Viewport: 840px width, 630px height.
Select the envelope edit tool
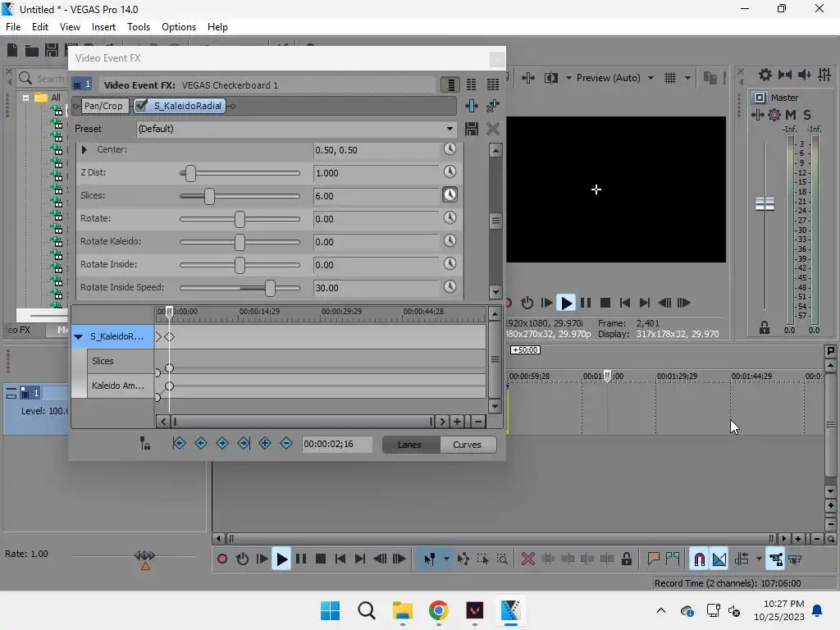click(x=463, y=559)
